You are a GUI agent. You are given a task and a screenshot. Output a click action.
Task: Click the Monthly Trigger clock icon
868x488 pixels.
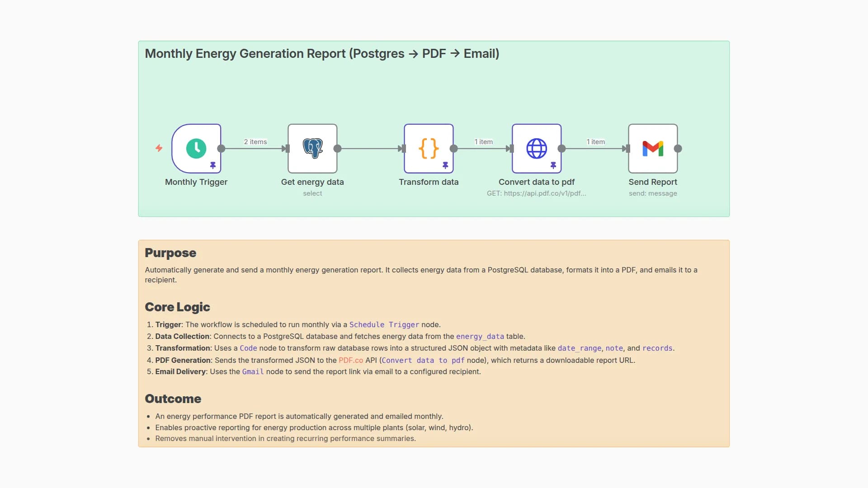pos(196,148)
